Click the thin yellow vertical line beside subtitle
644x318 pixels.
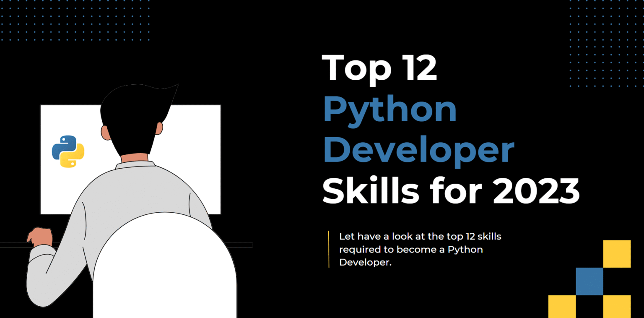[x=329, y=249]
